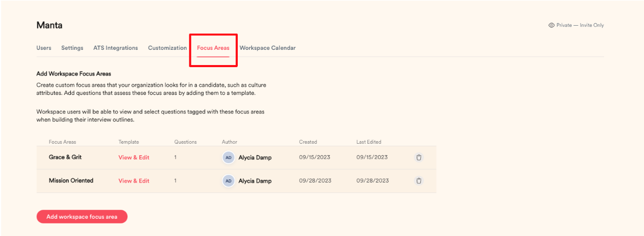Open the ATS Integrations tab
The height and width of the screenshot is (236, 644).
point(115,48)
